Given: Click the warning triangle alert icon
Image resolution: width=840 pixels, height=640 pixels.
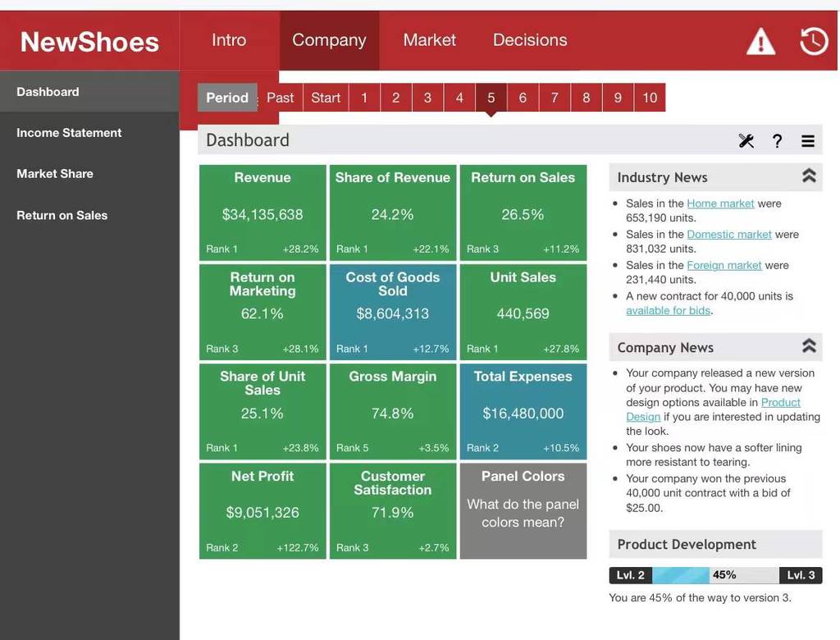Looking at the screenshot, I should (x=760, y=42).
